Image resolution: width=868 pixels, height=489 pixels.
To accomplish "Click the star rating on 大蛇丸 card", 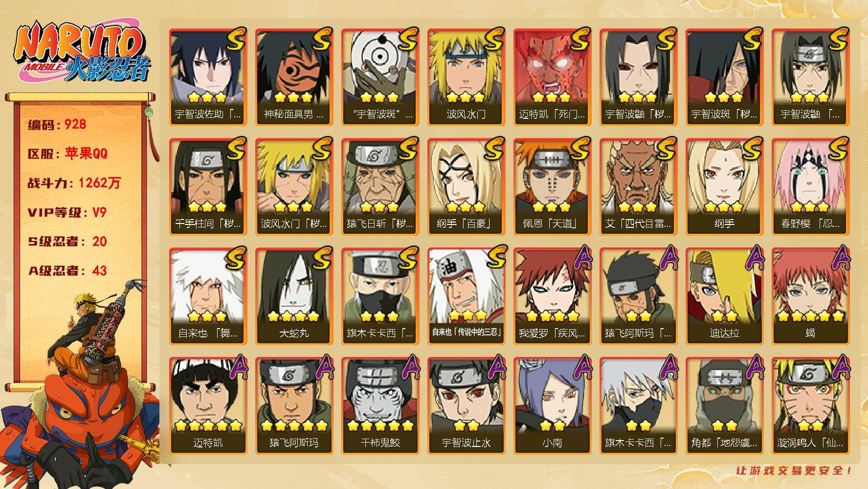I will pyautogui.click(x=294, y=316).
